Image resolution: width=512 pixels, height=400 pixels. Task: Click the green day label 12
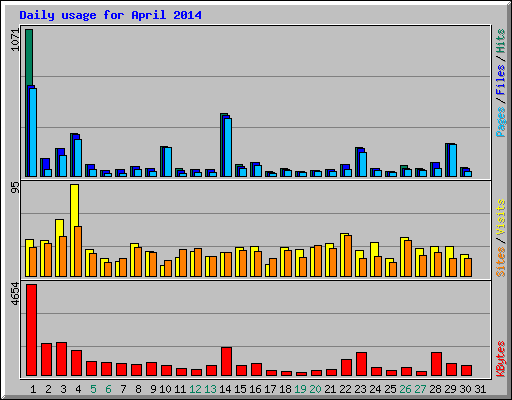tap(195, 389)
